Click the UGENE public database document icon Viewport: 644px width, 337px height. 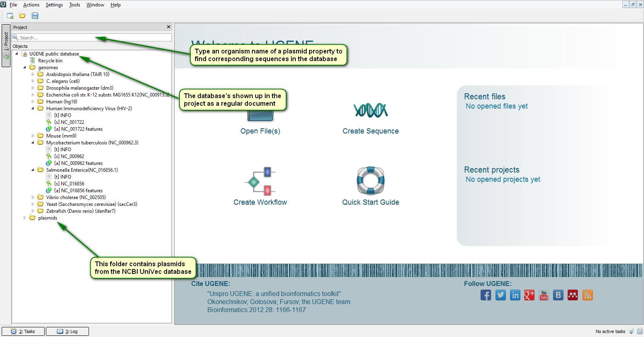[x=25, y=54]
